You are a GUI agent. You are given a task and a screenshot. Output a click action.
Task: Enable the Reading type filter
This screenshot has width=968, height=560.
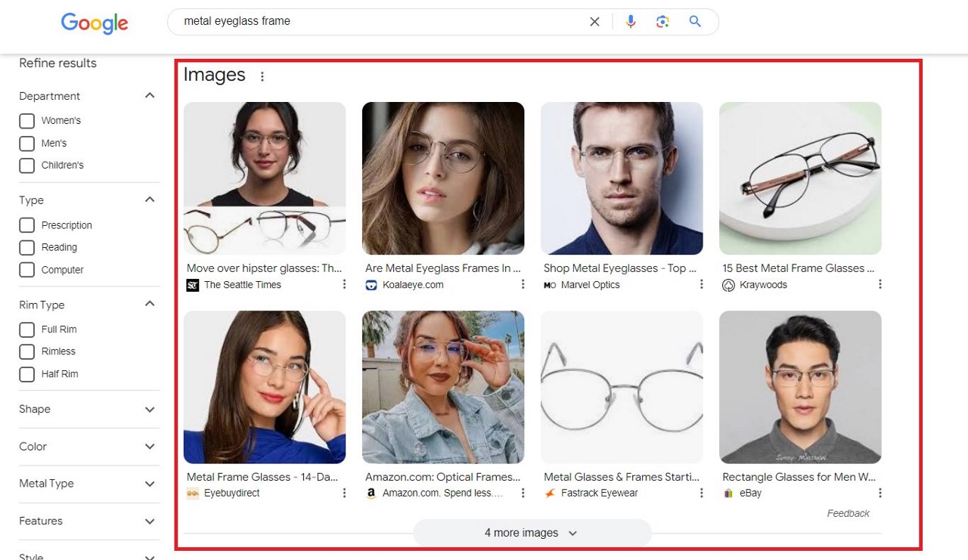pyautogui.click(x=27, y=247)
